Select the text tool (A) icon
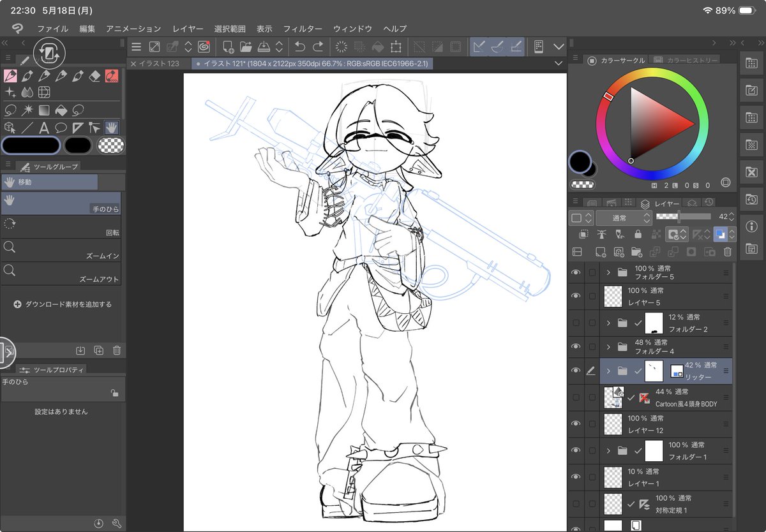This screenshot has width=766, height=532. [x=44, y=127]
